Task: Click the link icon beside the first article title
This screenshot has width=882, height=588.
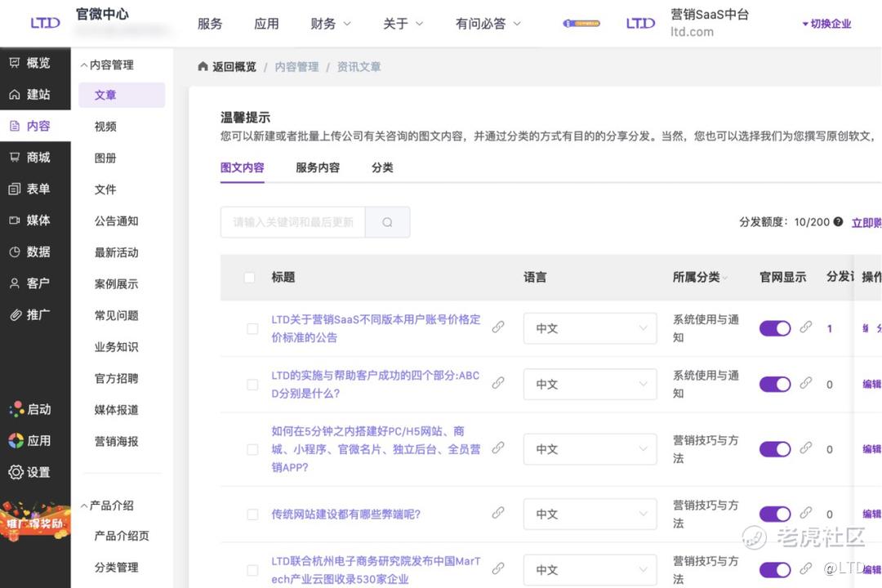Action: pos(497,327)
